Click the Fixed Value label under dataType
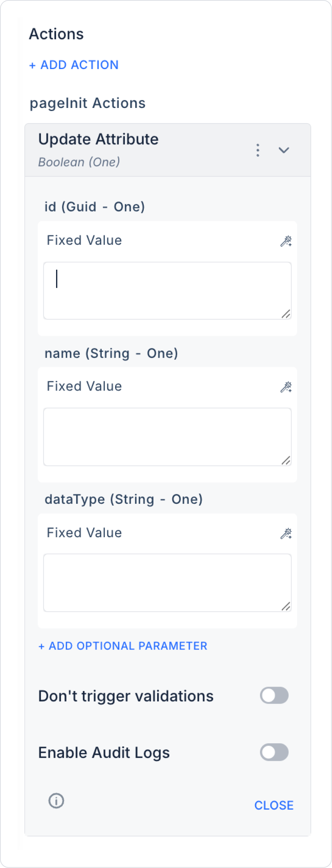The image size is (332, 868). [x=84, y=533]
